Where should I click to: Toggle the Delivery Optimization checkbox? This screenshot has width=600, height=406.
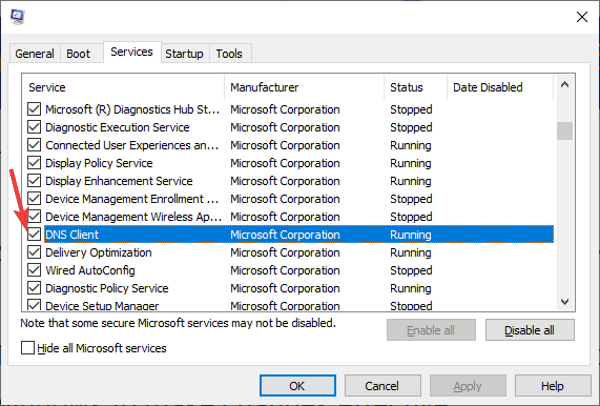click(x=35, y=253)
